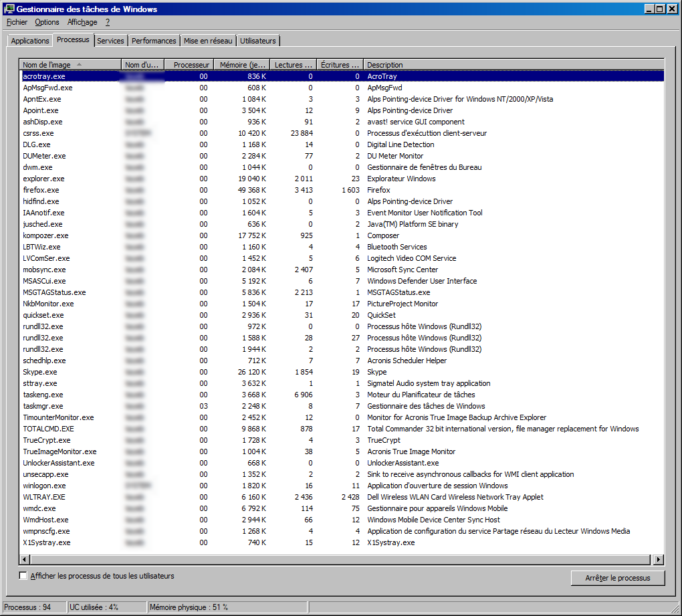Select the UnlockerAssistant.exe process name

pyautogui.click(x=59, y=463)
